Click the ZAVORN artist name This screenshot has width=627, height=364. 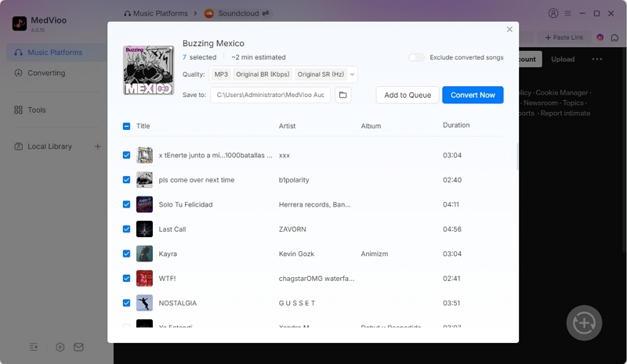tap(292, 229)
